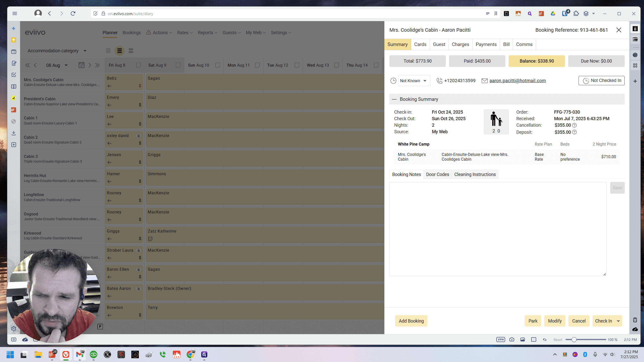Tick the Sun Aug 10 checkbox
This screenshot has height=362, width=644.
click(x=218, y=65)
